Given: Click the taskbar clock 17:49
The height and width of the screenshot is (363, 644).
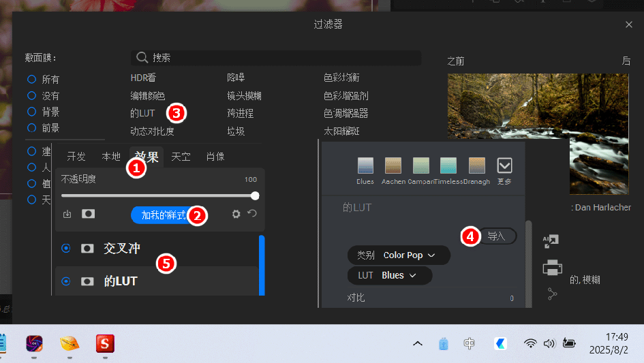Looking at the screenshot, I should point(617,336).
